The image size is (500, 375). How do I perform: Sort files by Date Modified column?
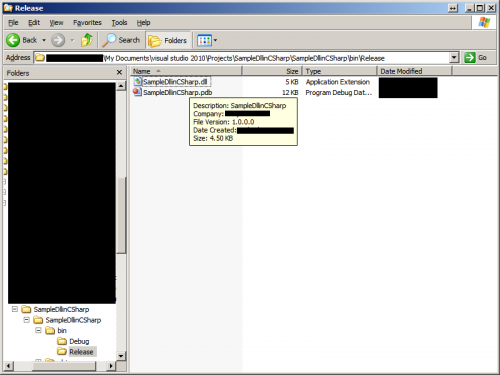coord(414,71)
